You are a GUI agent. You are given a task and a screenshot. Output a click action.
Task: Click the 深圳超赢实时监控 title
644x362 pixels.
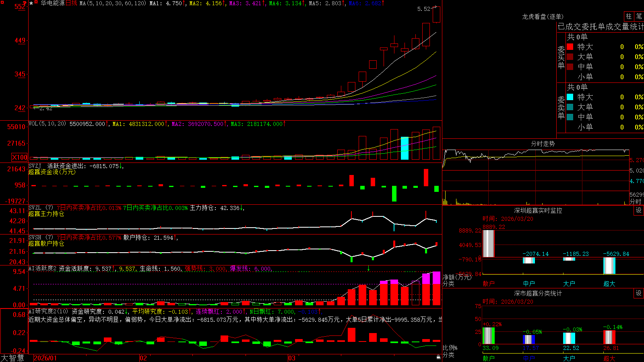[538, 210]
